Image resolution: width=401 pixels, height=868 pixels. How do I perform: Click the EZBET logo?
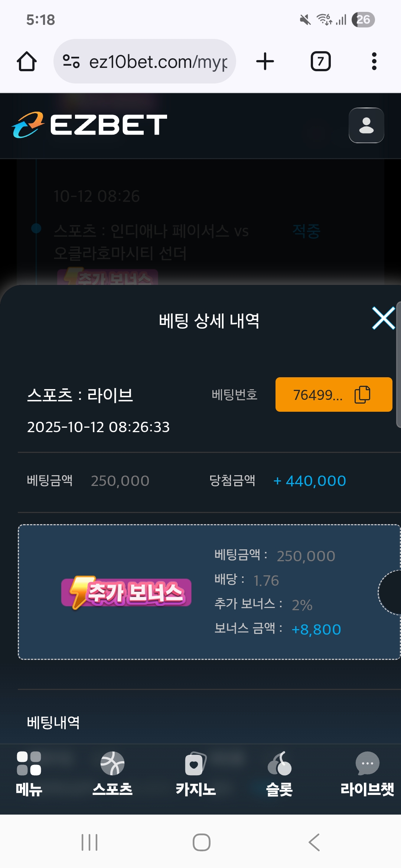(89, 125)
